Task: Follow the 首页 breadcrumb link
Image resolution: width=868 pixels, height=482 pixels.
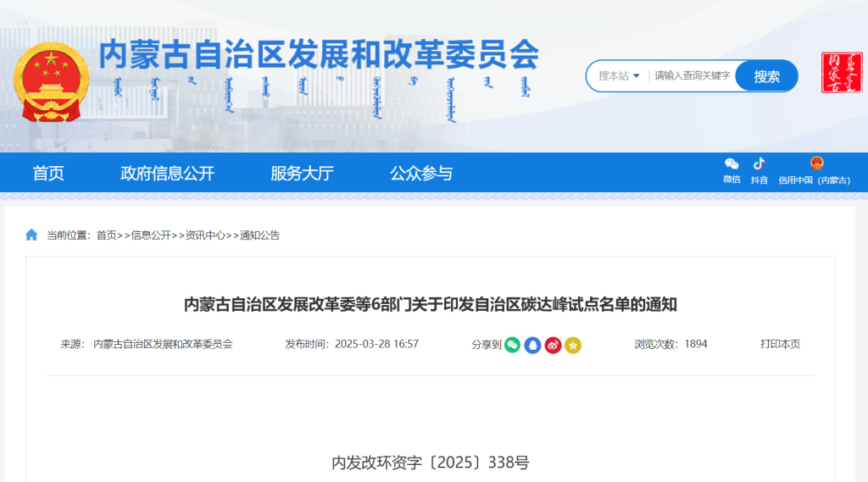Action: 106,235
